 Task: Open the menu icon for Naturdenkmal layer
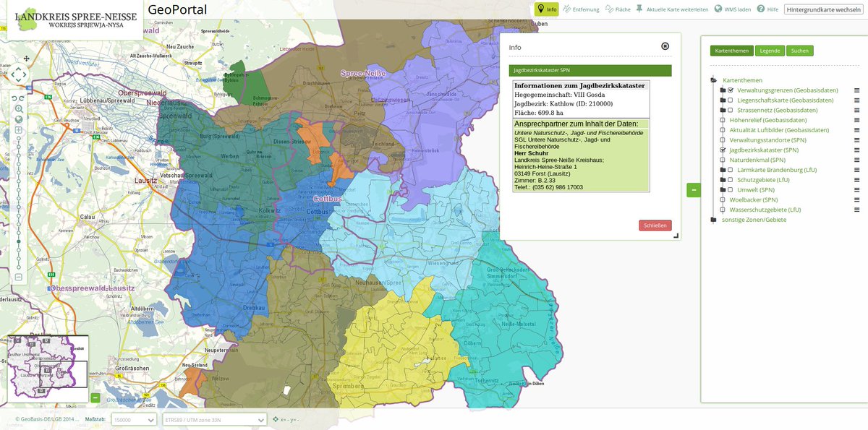click(x=856, y=160)
